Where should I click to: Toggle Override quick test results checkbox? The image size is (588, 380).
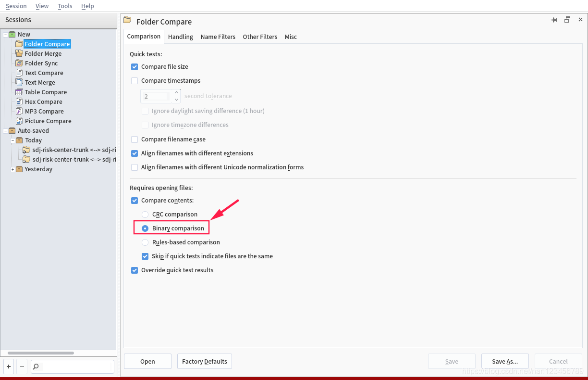pos(135,270)
